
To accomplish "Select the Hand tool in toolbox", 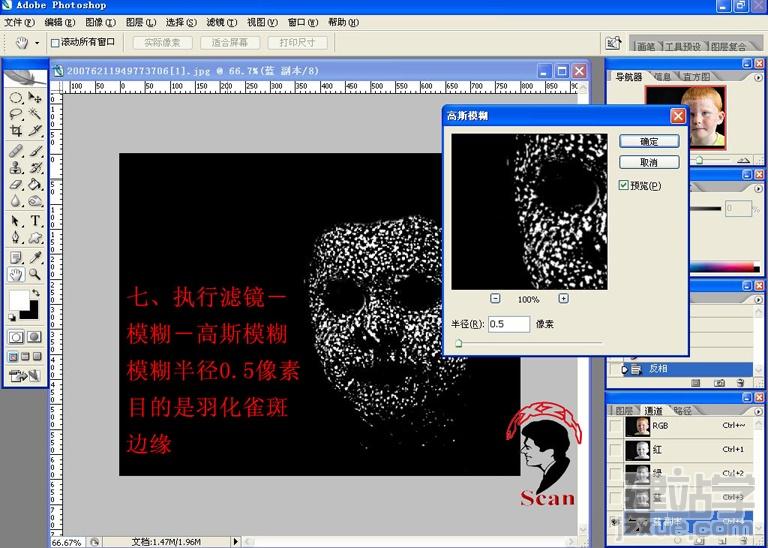I will 16,274.
